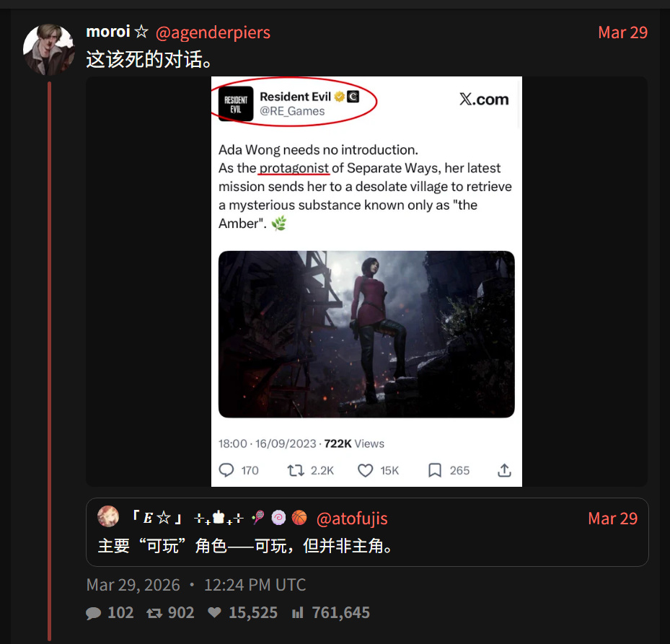Screen dimensions: 670x644
Task: Open the quoted user's small avatar
Action: (108, 516)
